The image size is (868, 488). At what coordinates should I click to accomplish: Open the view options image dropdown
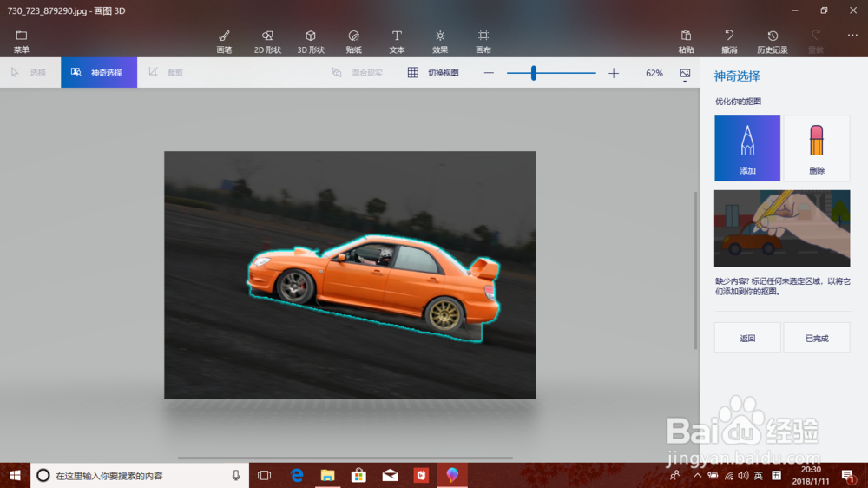click(685, 75)
